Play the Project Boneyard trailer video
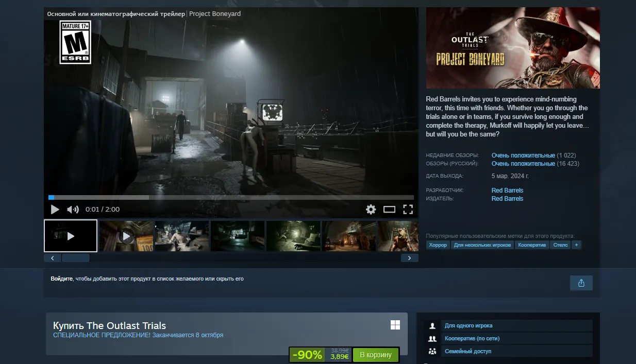This screenshot has width=636, height=364. (x=55, y=210)
